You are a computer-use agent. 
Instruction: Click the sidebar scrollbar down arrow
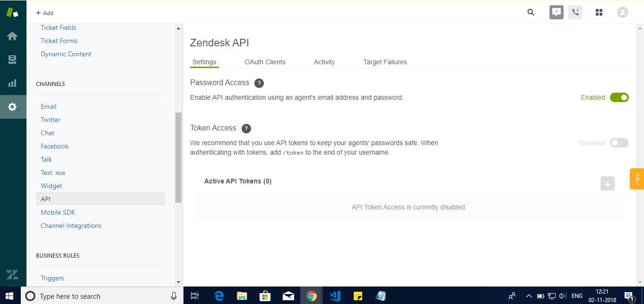click(179, 282)
